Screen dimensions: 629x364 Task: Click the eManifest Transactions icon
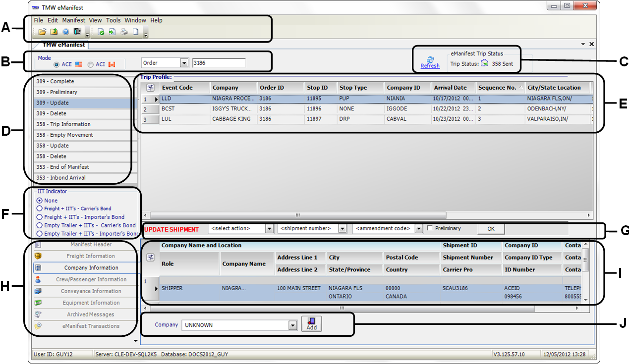pyautogui.click(x=38, y=326)
